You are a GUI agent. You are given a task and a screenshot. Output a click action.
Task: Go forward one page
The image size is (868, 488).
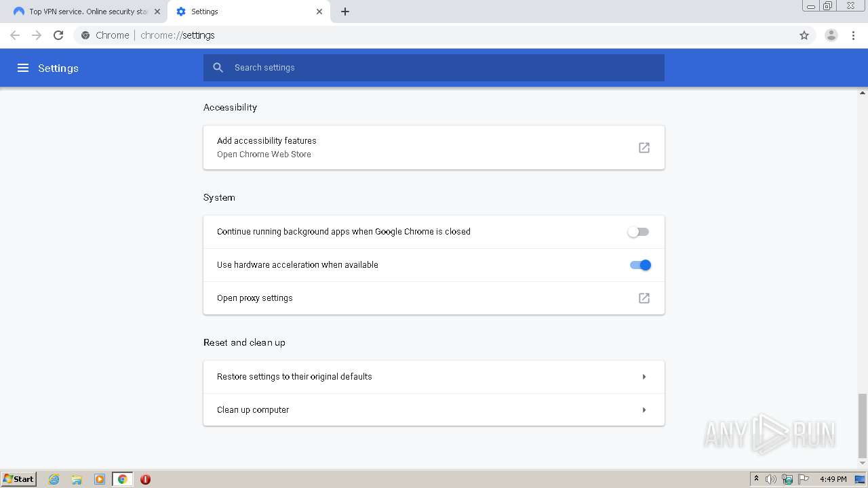click(x=37, y=35)
